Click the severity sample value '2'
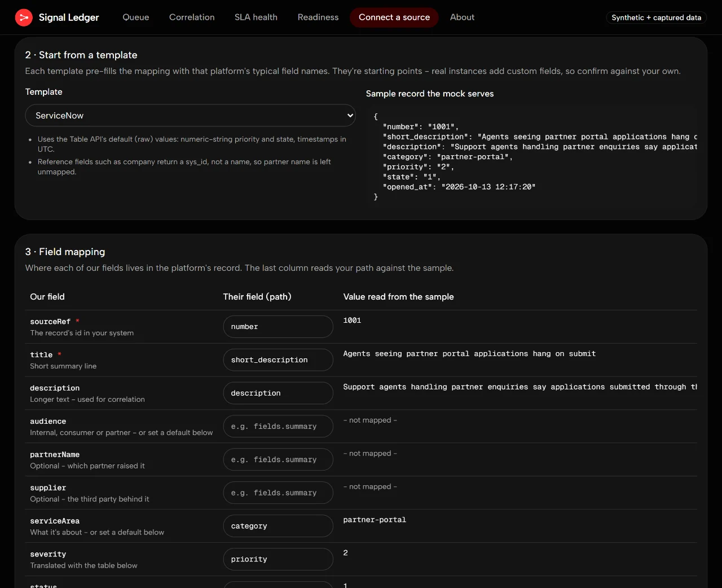 tap(346, 553)
